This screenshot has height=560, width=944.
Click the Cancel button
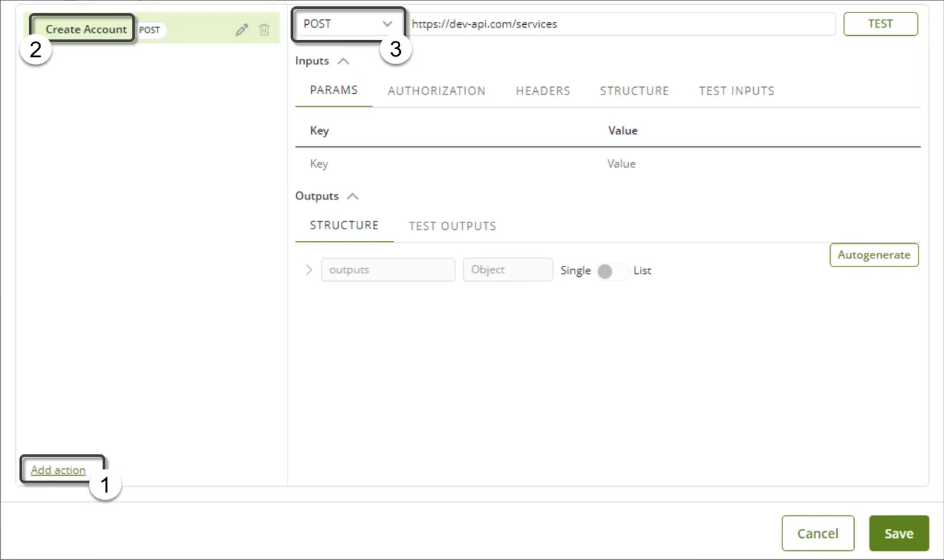pos(818,533)
